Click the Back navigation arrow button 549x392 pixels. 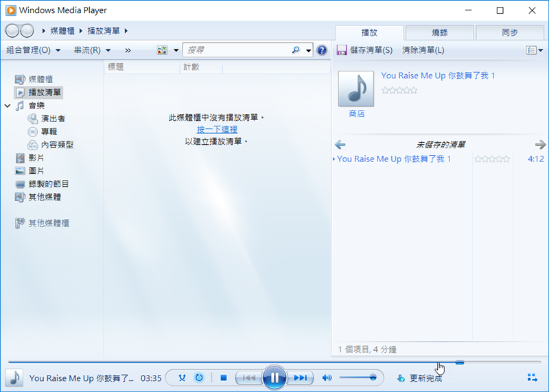12,31
